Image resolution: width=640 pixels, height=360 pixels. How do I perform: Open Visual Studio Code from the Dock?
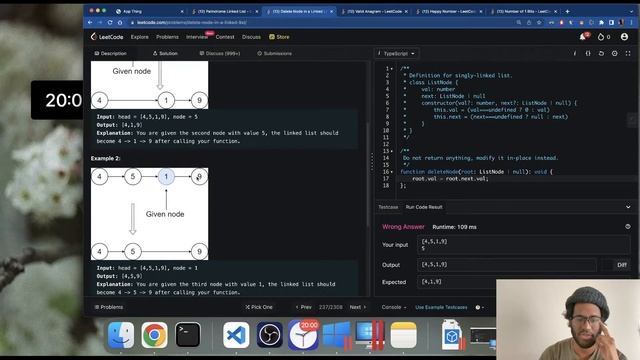click(236, 335)
